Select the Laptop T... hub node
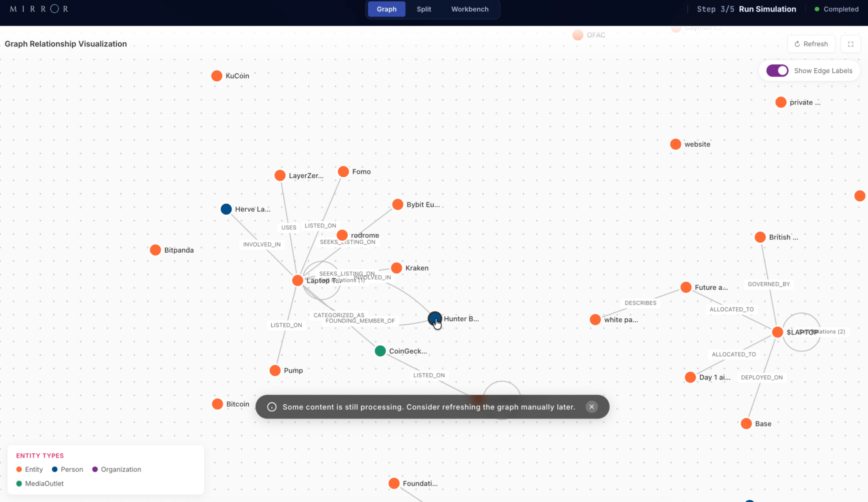The width and height of the screenshot is (868, 502). click(x=298, y=280)
